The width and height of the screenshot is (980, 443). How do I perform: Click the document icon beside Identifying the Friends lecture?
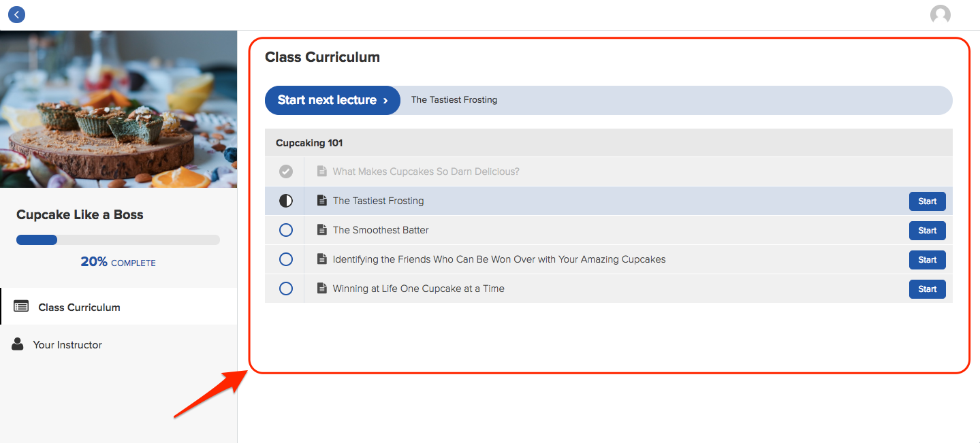[321, 259]
